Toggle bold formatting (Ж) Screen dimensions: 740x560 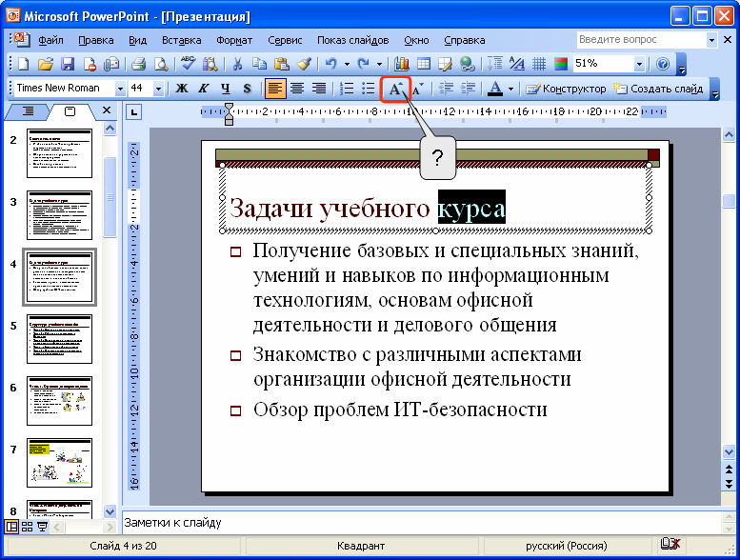[182, 89]
